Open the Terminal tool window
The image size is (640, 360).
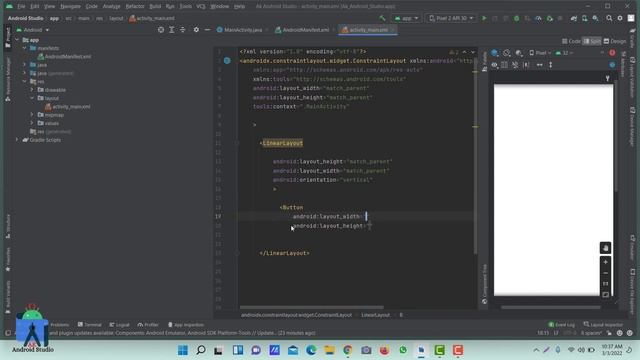tap(89, 325)
